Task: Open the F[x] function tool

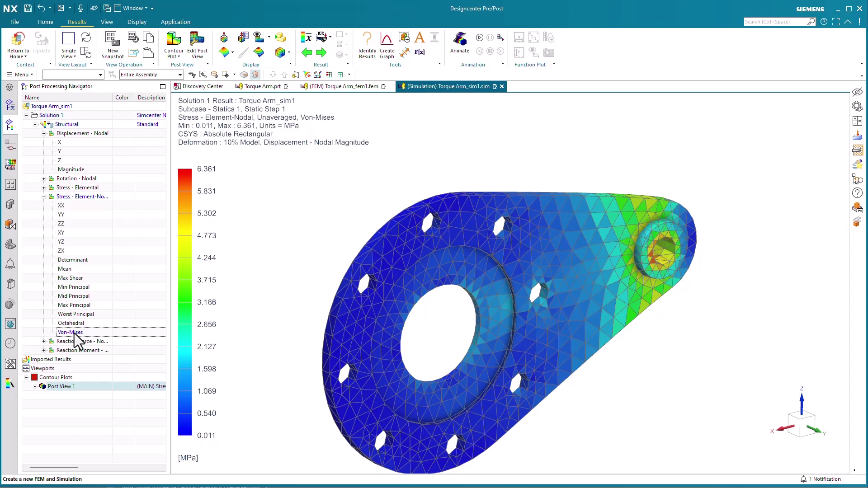Action: click(x=420, y=52)
